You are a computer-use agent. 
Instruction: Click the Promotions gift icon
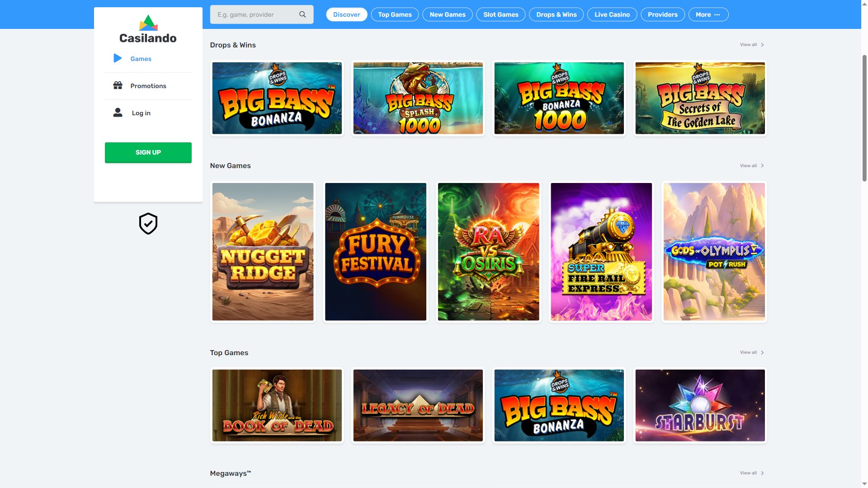coord(118,85)
